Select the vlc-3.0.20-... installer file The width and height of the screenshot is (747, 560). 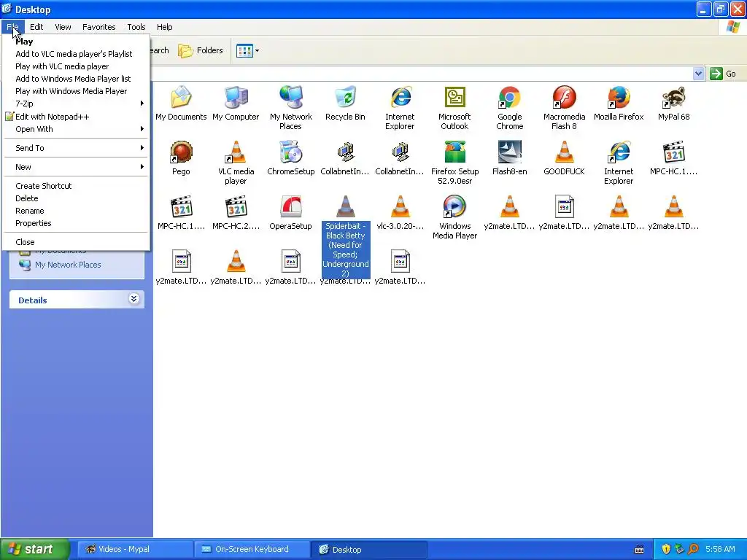[400, 213]
